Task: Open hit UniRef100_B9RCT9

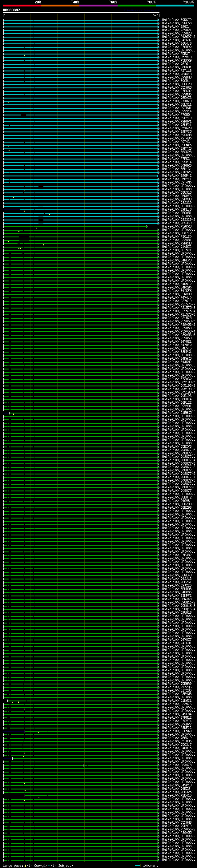Action: pos(176,20)
